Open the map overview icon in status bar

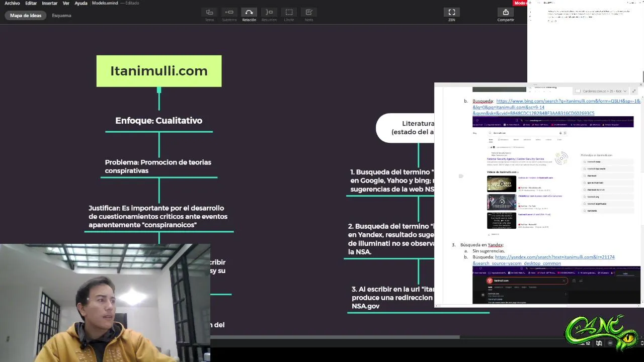coord(599,343)
